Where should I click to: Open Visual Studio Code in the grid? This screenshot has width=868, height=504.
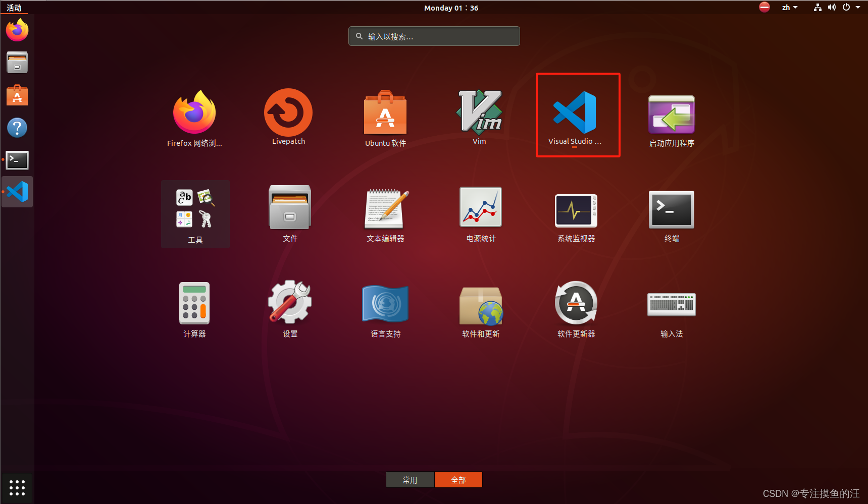point(575,114)
